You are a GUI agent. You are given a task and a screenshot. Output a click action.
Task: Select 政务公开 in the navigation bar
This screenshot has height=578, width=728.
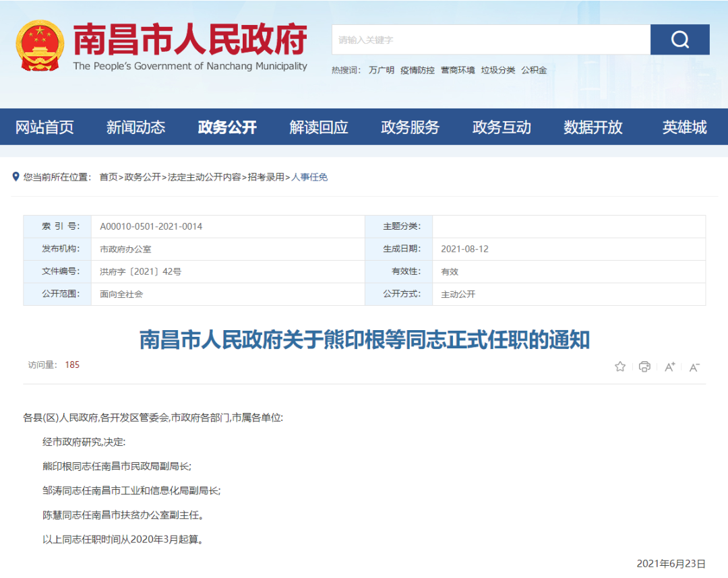pyautogui.click(x=227, y=127)
